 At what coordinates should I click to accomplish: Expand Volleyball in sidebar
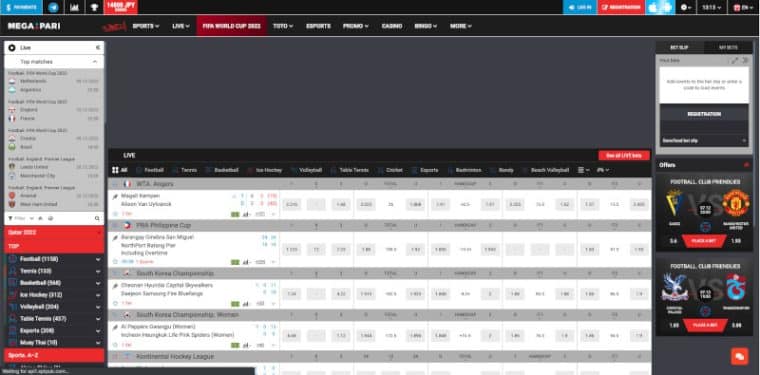[54, 307]
